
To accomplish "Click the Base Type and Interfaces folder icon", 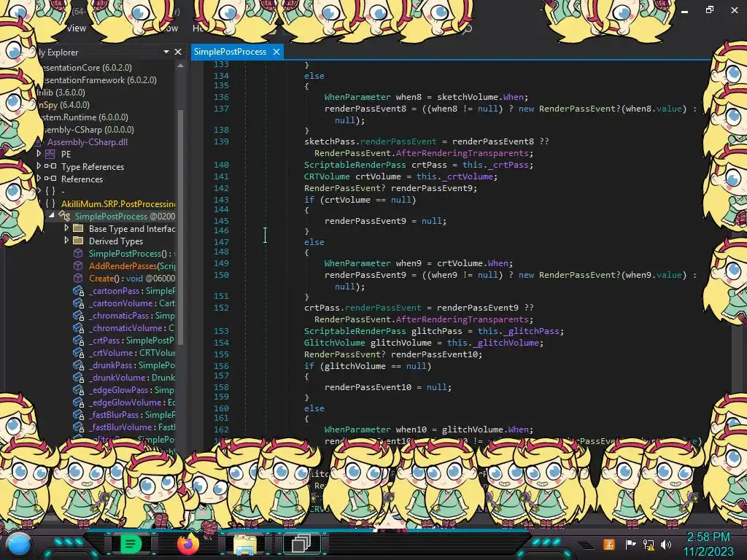I will (x=78, y=228).
